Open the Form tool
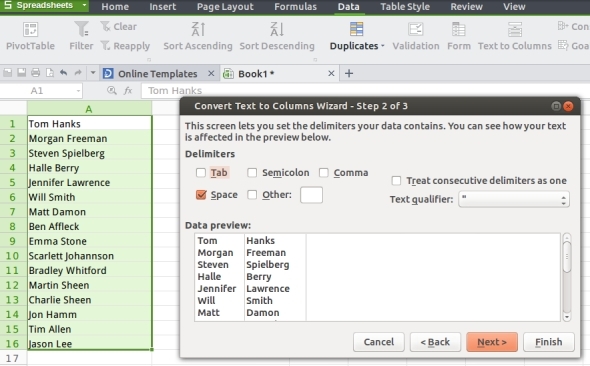The width and height of the screenshot is (590, 366). coord(459,36)
